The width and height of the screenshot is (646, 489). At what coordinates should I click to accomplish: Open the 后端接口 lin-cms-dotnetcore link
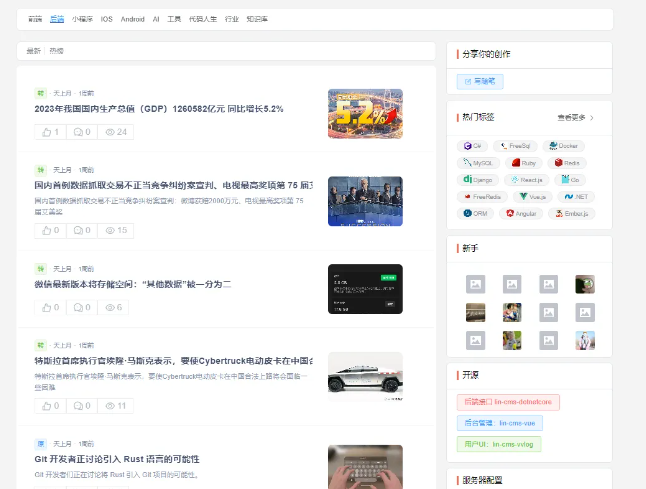click(508, 402)
